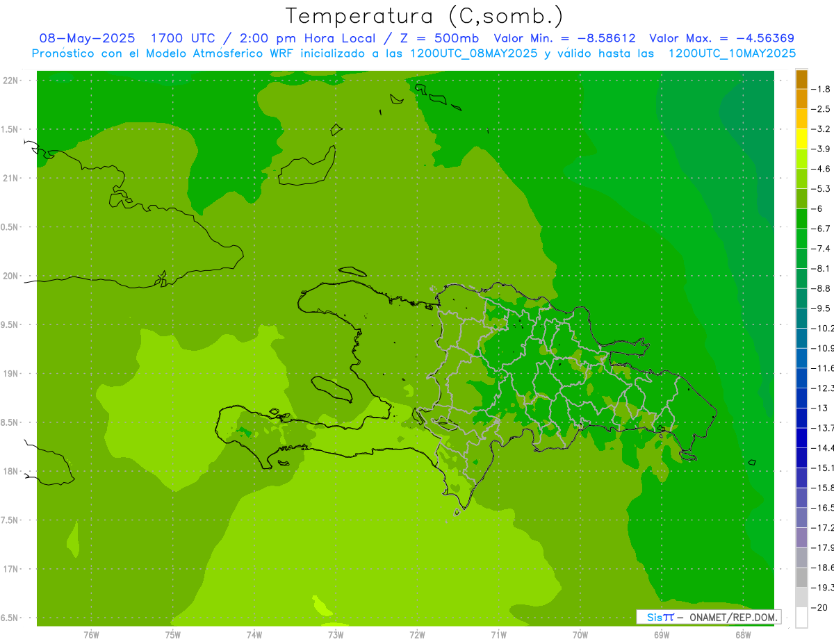
Task: Click the '18N' latitude label
Action: [x=10, y=471]
